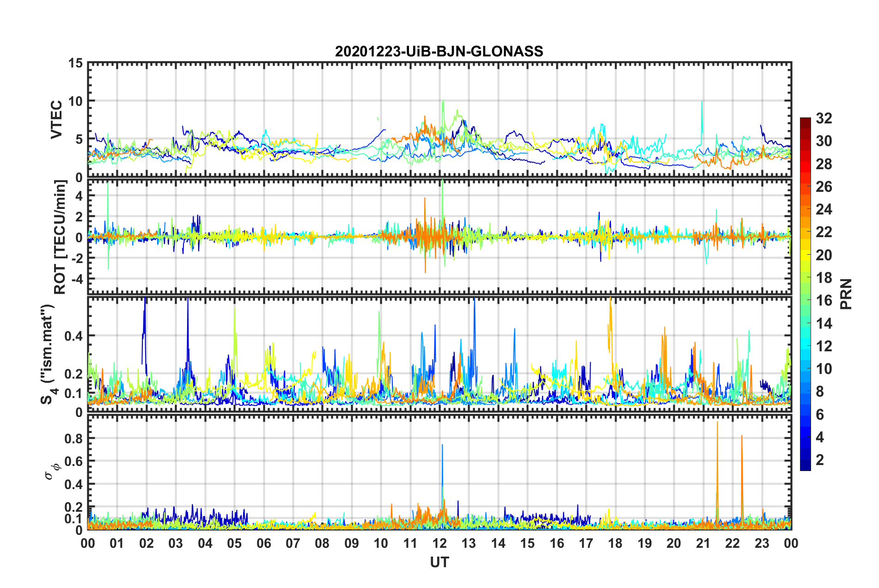879x588 pixels.
Task: Click the x-axis hour label "15"
Action: [527, 543]
